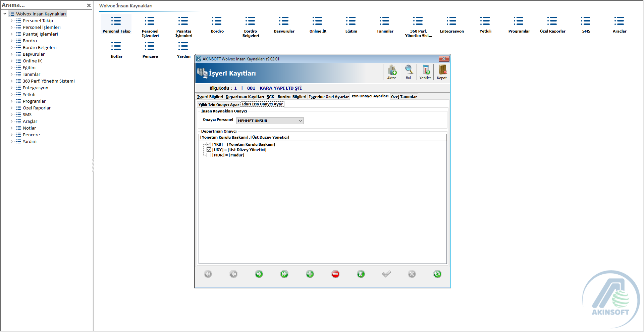Uncheck the ÜDY Üst Düzey Yönetici checkbox
This screenshot has height=332, width=644.
pyautogui.click(x=209, y=150)
